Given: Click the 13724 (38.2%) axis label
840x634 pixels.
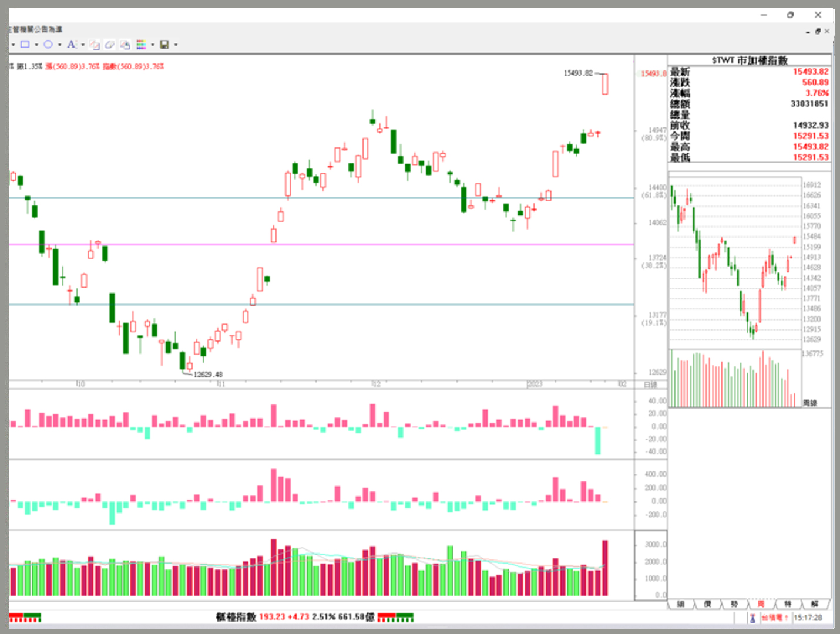Looking at the screenshot, I should [x=654, y=262].
